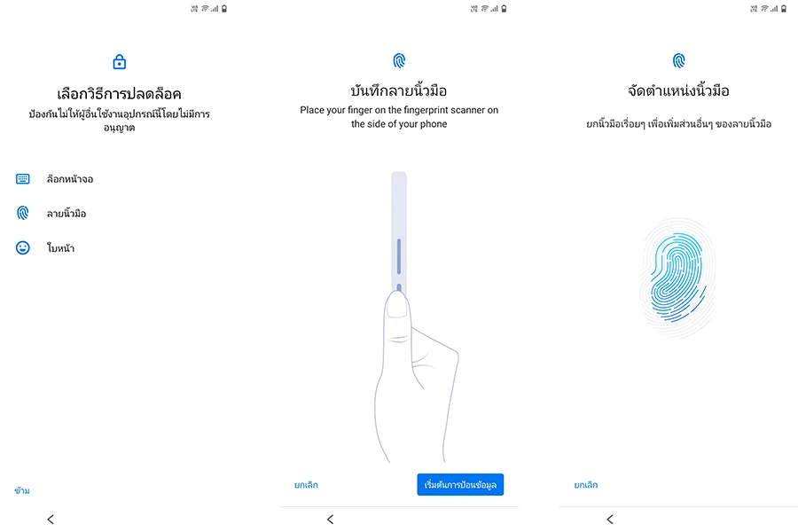Choose ล็อกหน้าจอ option
The width and height of the screenshot is (798, 532).
coord(70,179)
